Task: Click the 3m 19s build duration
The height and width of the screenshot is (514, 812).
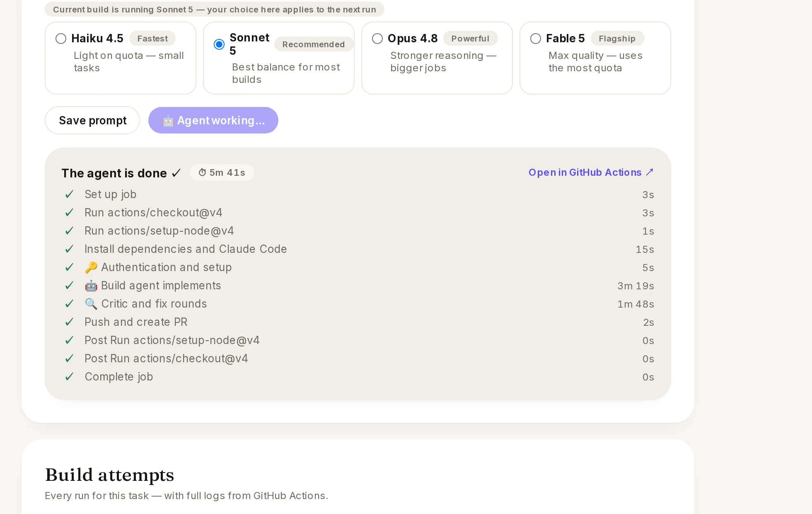Action: (x=636, y=286)
